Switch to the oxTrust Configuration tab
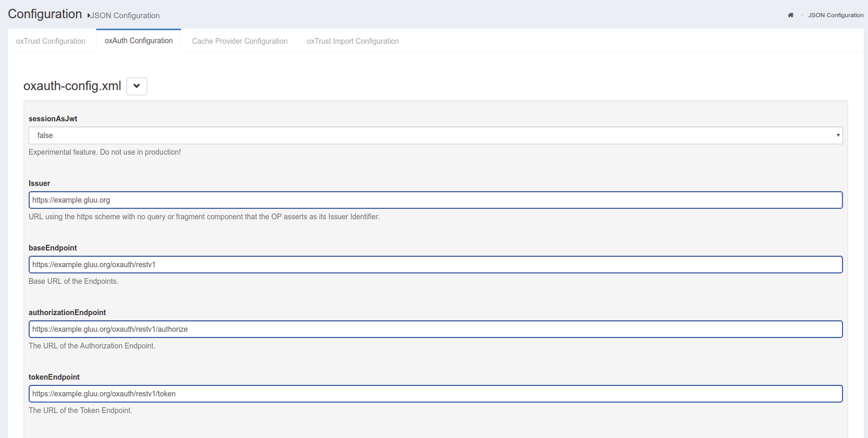This screenshot has height=438, width=868. [51, 41]
